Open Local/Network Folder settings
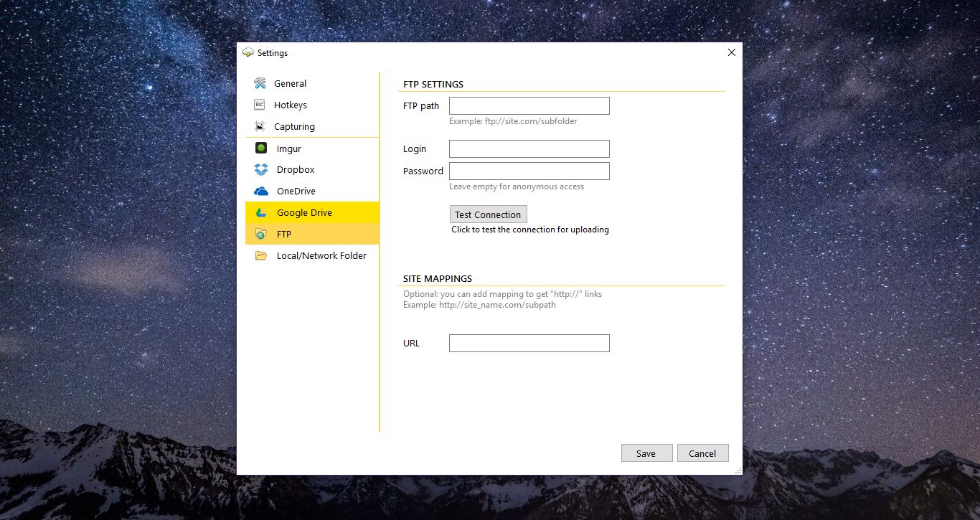The image size is (980, 520). click(312, 255)
